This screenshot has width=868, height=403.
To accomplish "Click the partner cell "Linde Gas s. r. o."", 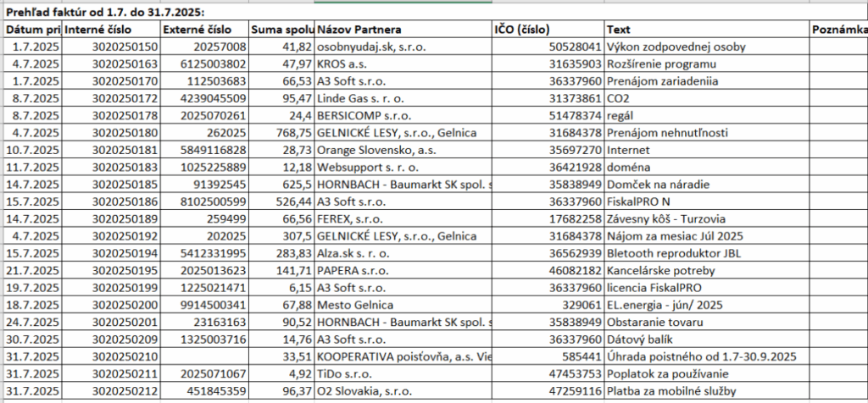I will 403,98.
